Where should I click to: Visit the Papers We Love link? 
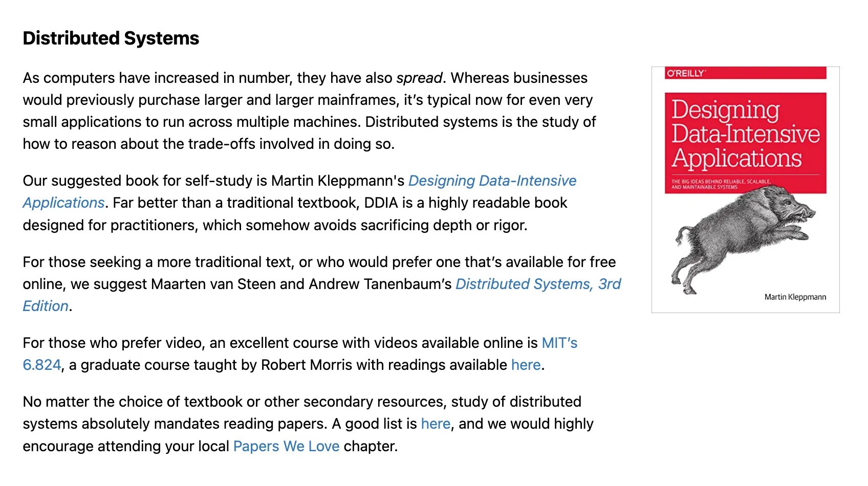click(x=286, y=447)
